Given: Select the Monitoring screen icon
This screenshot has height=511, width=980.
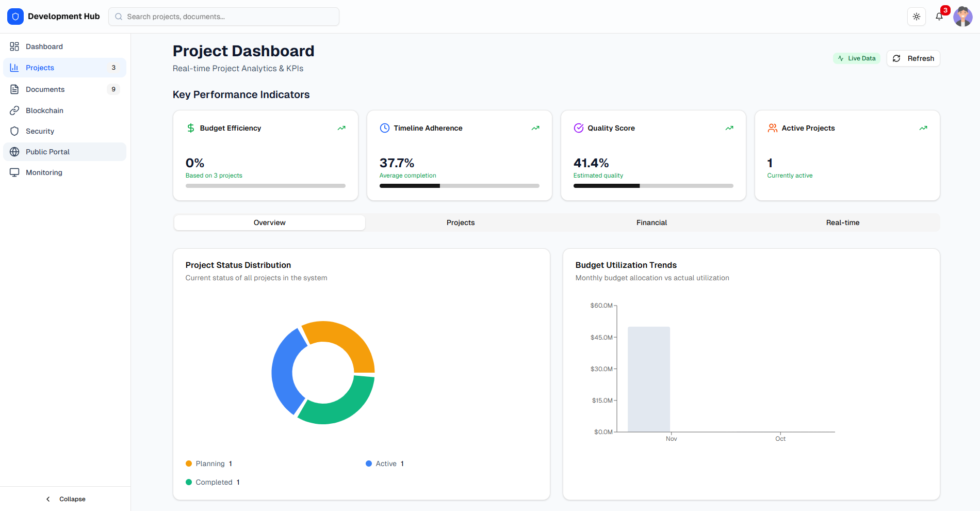Looking at the screenshot, I should tap(14, 172).
